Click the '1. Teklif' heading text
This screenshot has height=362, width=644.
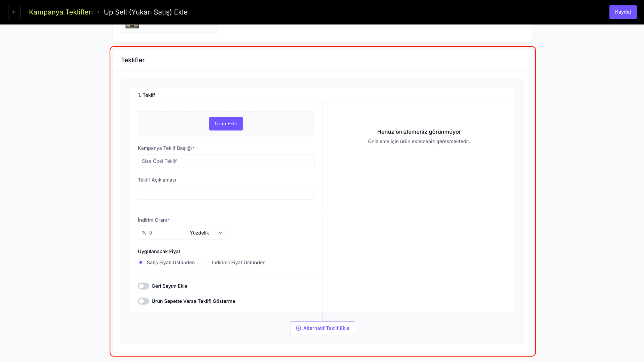point(146,95)
